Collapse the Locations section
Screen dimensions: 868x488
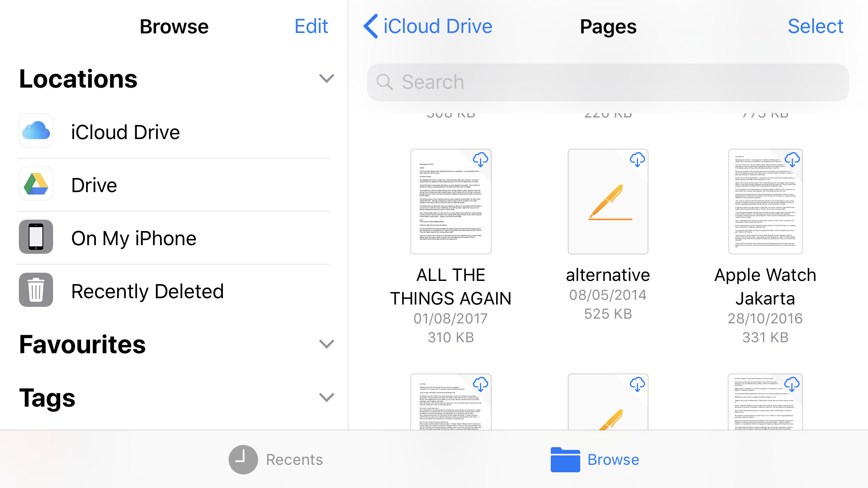[x=326, y=78]
